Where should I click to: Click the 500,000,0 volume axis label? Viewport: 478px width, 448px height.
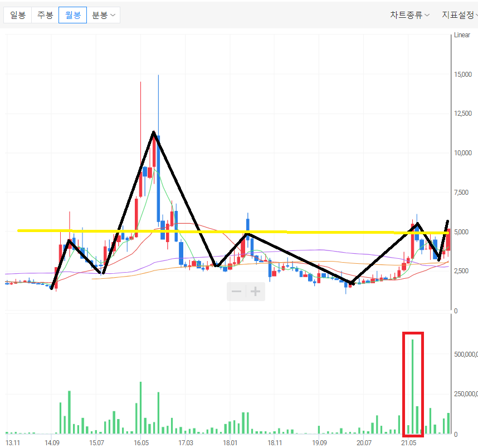coord(466,354)
